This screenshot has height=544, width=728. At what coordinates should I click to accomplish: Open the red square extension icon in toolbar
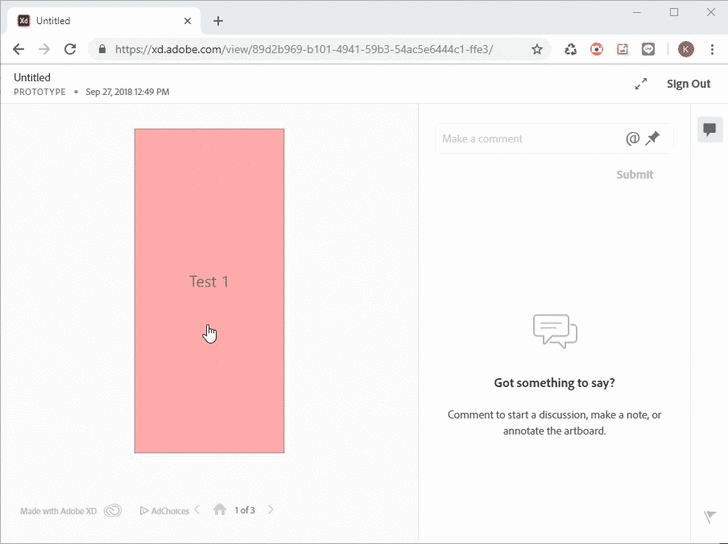[x=623, y=49]
